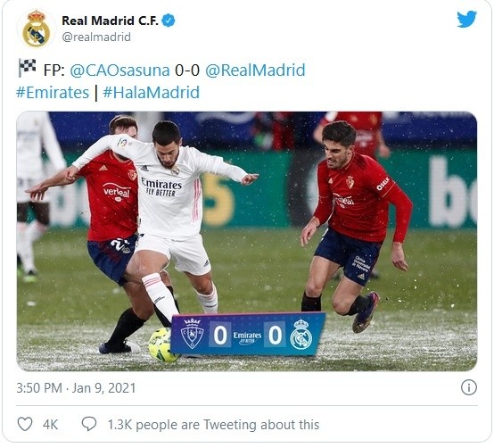Click the Emirates logo on scoreboard
Image resolution: width=494 pixels, height=448 pixels.
247,337
